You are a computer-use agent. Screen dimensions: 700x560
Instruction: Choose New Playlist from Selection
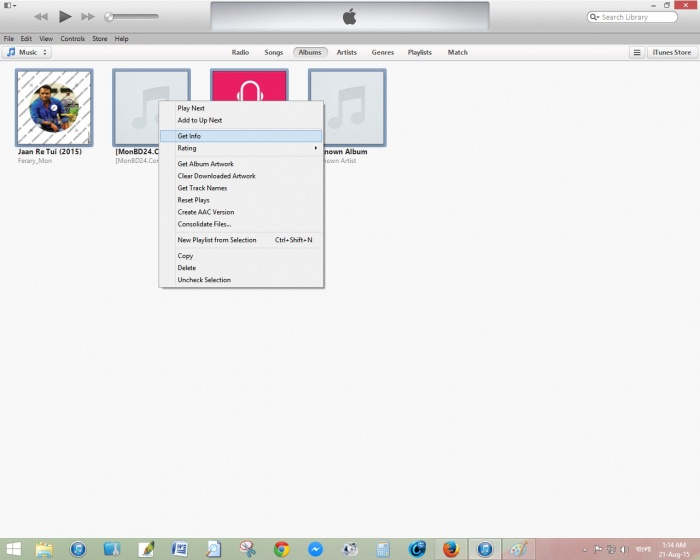[x=241, y=240]
